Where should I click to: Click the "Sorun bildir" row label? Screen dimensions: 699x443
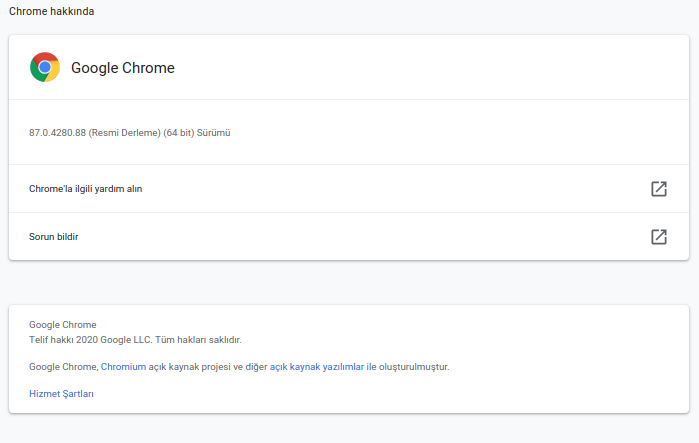54,237
